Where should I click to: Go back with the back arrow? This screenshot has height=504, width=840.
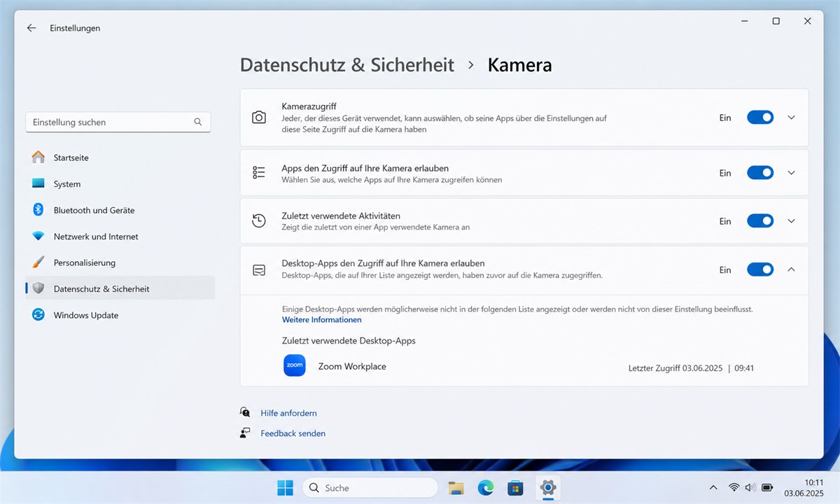(x=31, y=28)
